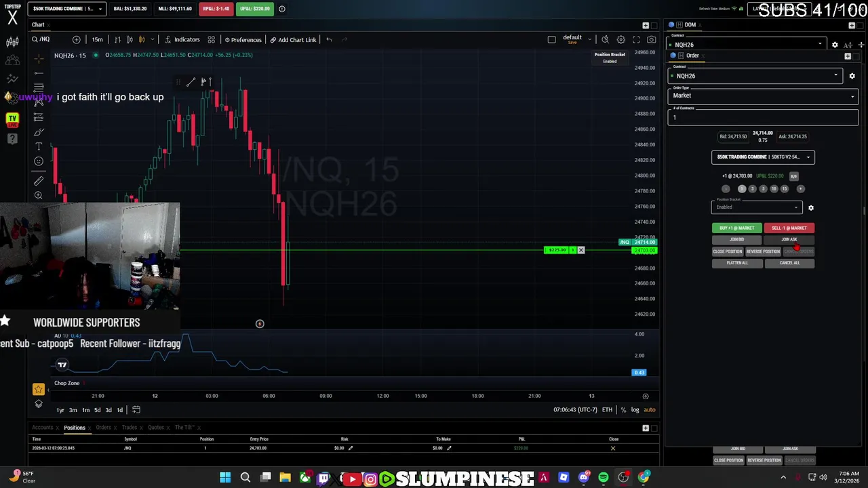Click SELL -1 @ MARKET
868x488 pixels.
789,228
